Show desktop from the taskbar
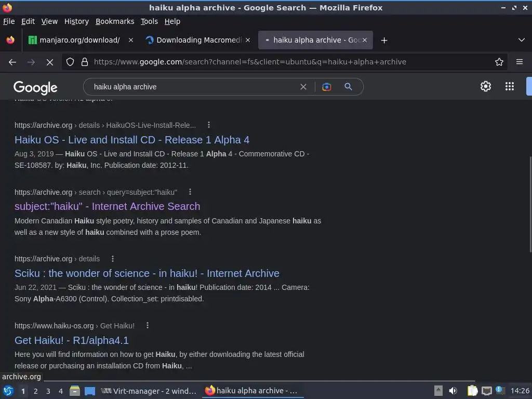The image size is (532, 399). click(x=89, y=391)
